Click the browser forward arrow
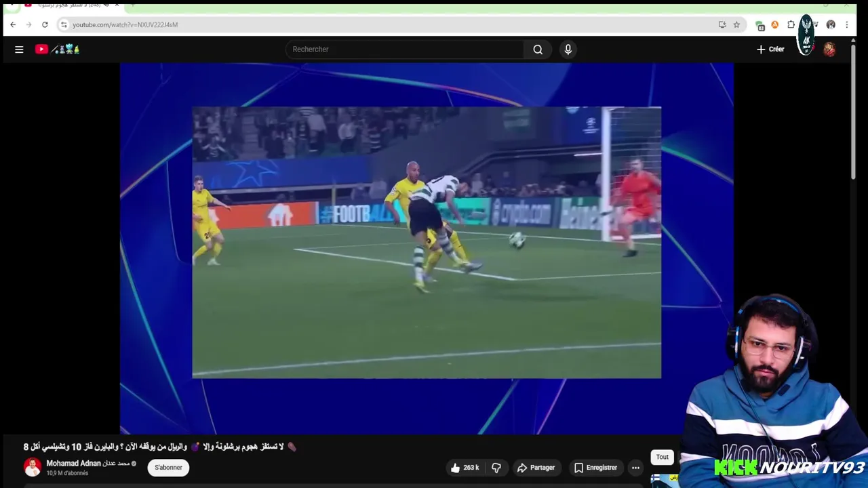 point(28,24)
